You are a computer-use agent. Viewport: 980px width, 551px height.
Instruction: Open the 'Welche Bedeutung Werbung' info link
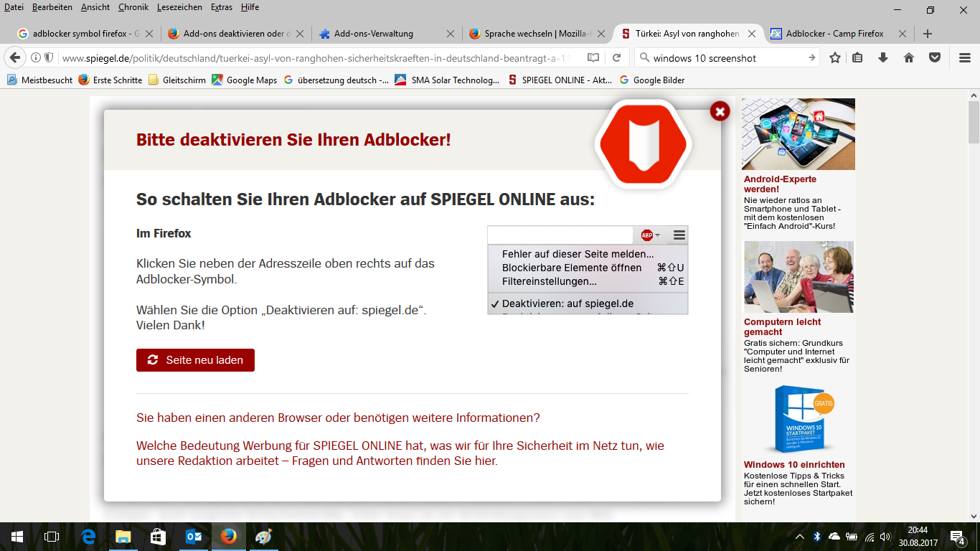pos(400,453)
